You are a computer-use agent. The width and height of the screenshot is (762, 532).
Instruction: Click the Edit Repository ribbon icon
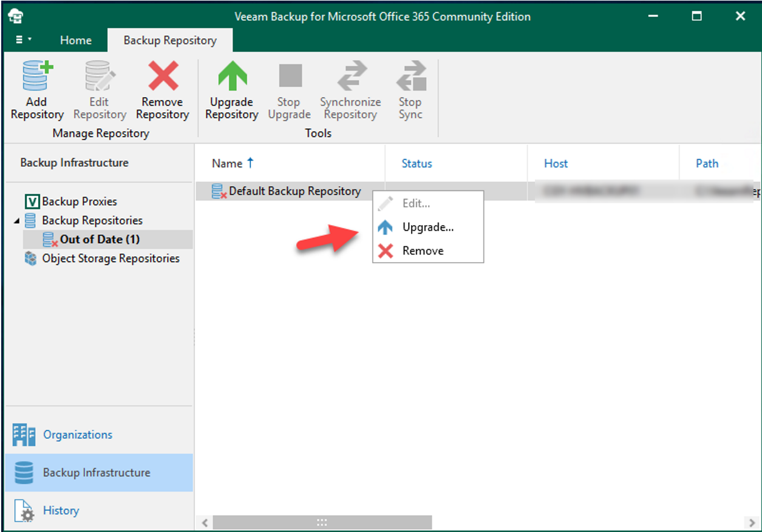tap(99, 76)
